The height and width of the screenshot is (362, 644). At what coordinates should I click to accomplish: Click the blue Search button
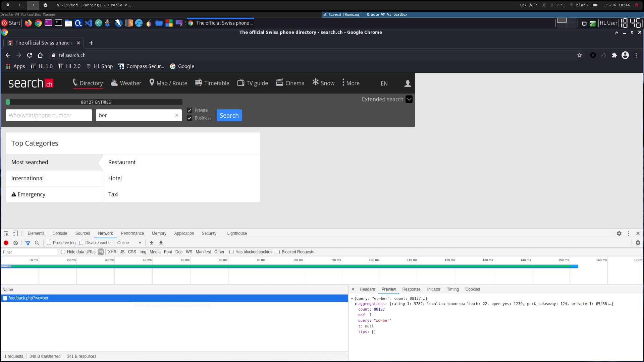229,115
